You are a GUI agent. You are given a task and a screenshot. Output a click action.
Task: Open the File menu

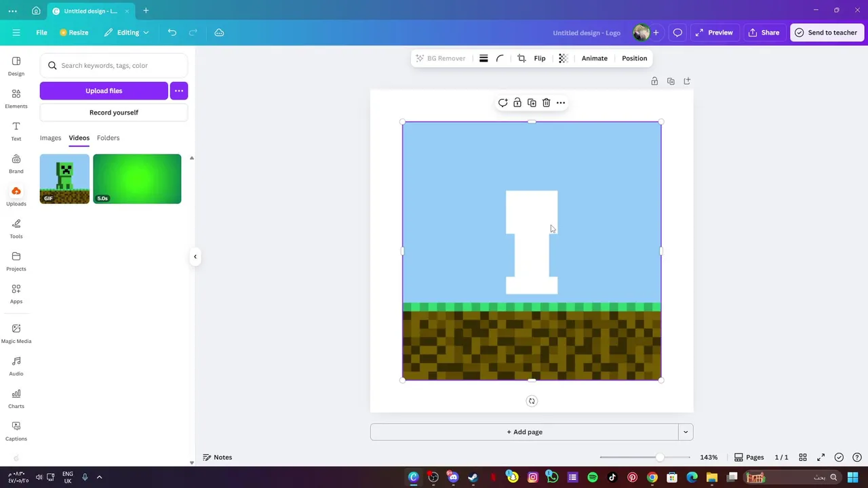click(x=41, y=33)
